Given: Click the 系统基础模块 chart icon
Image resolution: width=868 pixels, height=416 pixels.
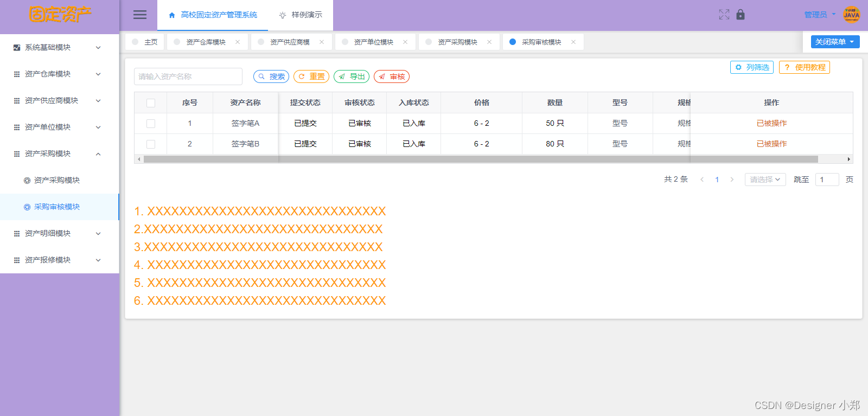Looking at the screenshot, I should [17, 48].
